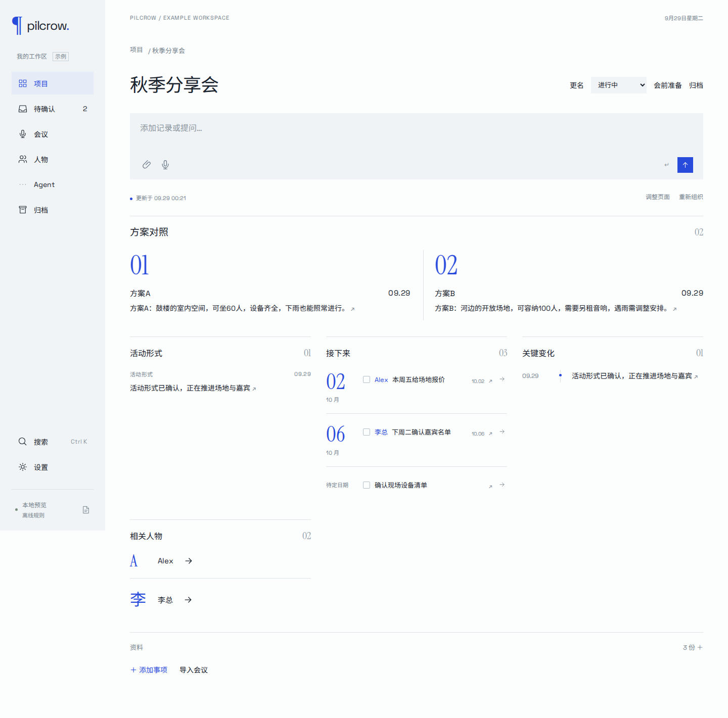
Task: Click 调整页面 link
Action: tap(658, 197)
